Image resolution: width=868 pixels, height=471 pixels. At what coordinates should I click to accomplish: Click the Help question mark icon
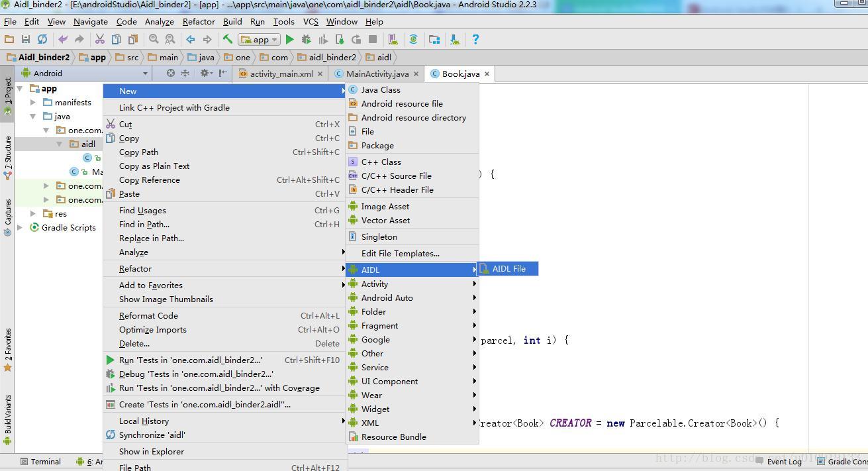point(475,40)
